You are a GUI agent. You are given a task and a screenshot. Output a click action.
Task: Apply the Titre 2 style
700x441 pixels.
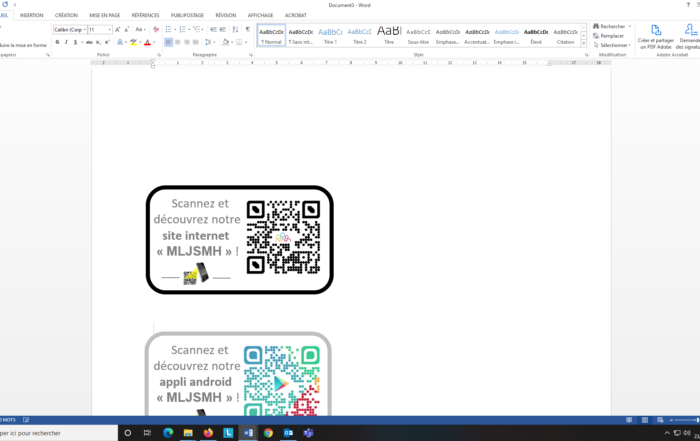tap(360, 35)
